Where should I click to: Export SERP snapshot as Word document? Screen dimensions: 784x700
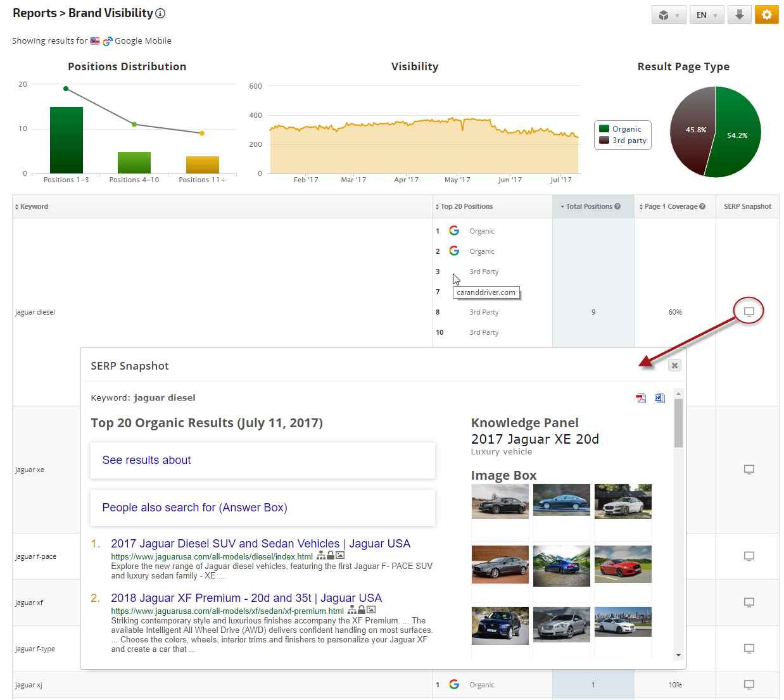click(x=659, y=398)
